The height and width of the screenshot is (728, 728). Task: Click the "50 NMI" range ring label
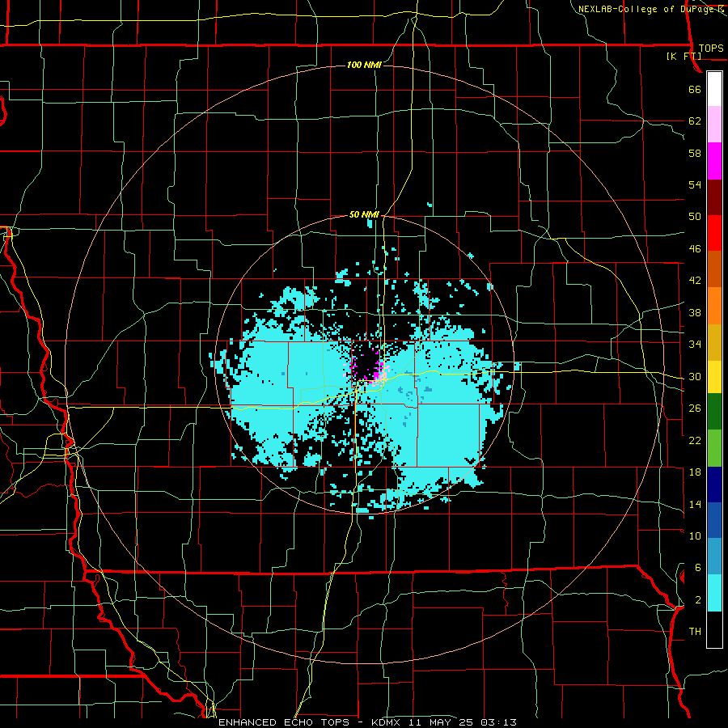click(365, 214)
